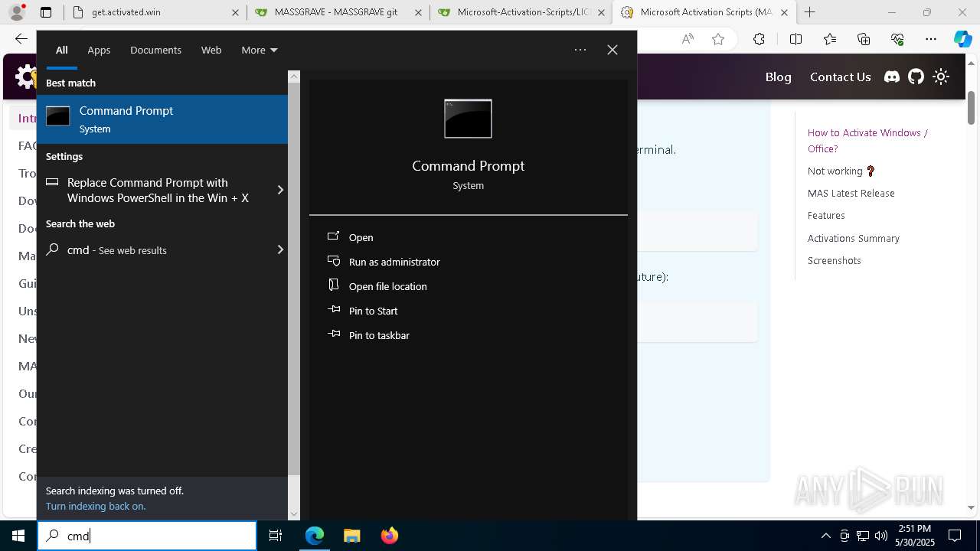Open File Explorer from taskbar
The height and width of the screenshot is (551, 980).
click(351, 536)
